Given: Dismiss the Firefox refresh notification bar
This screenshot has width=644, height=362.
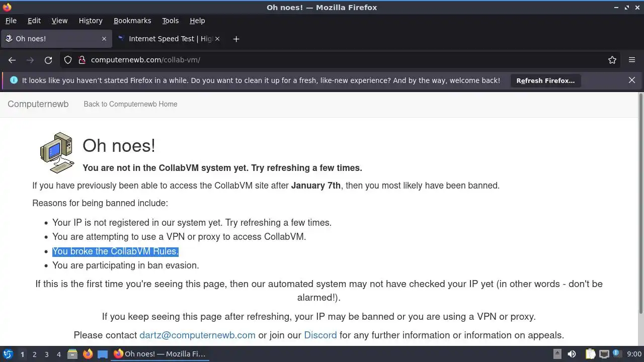Looking at the screenshot, I should (x=632, y=80).
